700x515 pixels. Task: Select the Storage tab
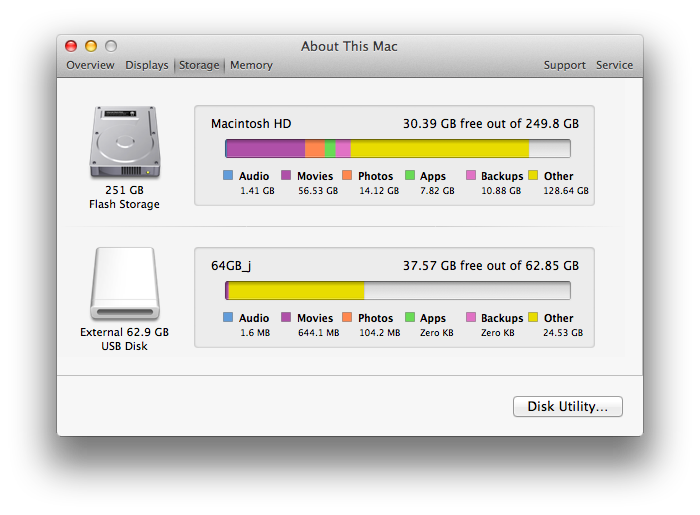(x=199, y=65)
